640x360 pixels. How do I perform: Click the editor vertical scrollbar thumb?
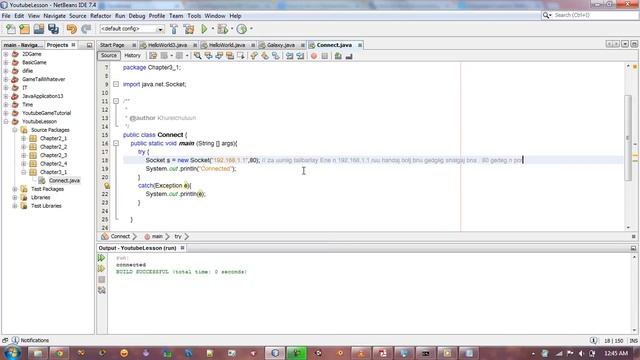click(x=628, y=138)
